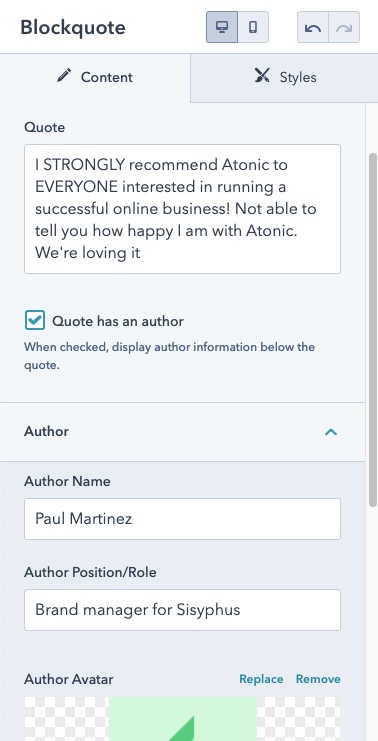The width and height of the screenshot is (378, 741).
Task: Click the sidebar vertical scrollbar
Action: tap(372, 330)
